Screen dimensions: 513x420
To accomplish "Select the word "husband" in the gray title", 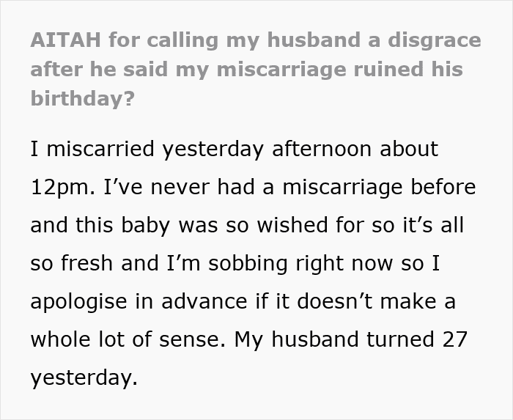I will coord(314,40).
